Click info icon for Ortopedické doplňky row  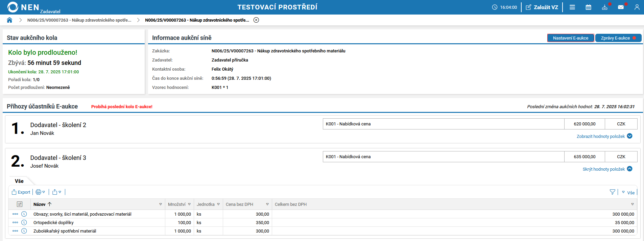[x=24, y=222]
